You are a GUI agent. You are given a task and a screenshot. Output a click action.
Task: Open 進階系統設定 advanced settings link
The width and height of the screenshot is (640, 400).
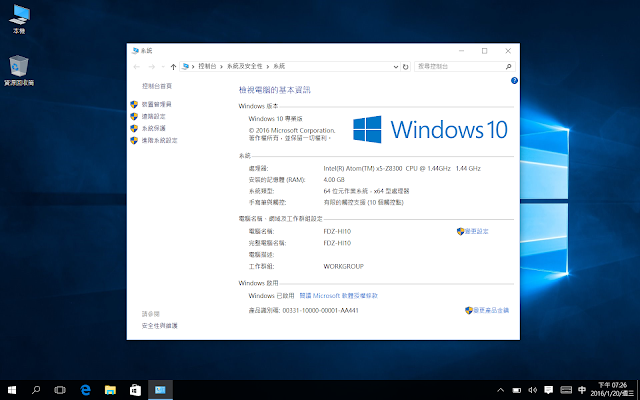click(159, 140)
